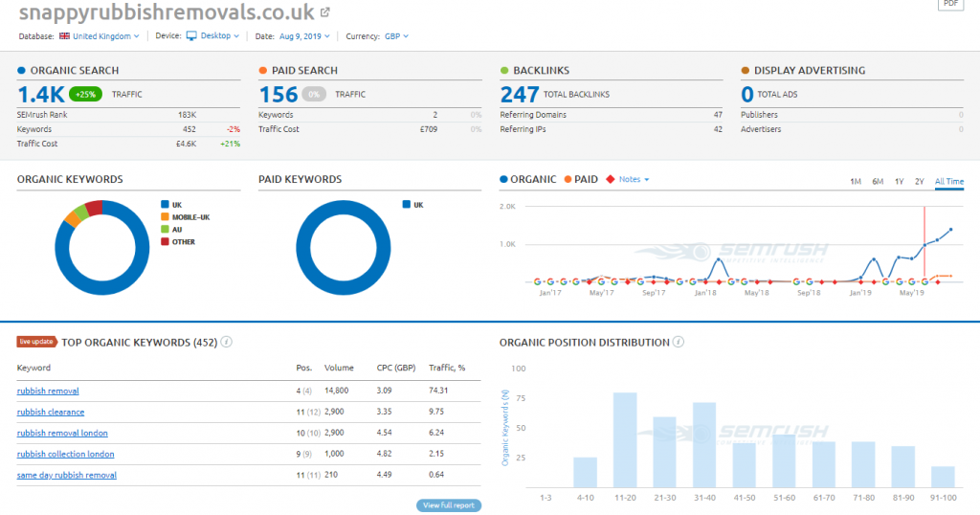
Task: Click the UK flag icon
Action: pos(64,36)
